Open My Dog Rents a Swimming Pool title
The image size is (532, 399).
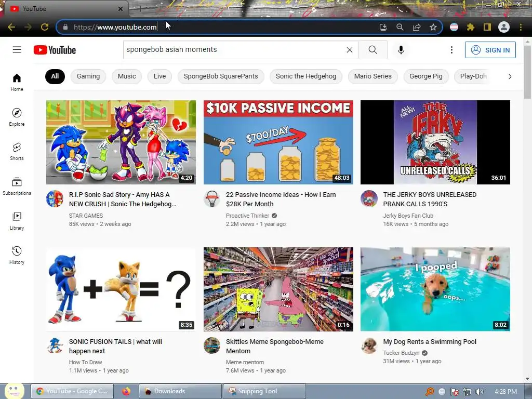coord(430,342)
